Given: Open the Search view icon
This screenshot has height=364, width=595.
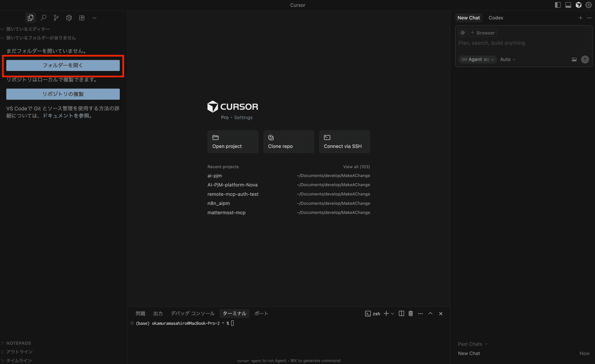Looking at the screenshot, I should [44, 18].
